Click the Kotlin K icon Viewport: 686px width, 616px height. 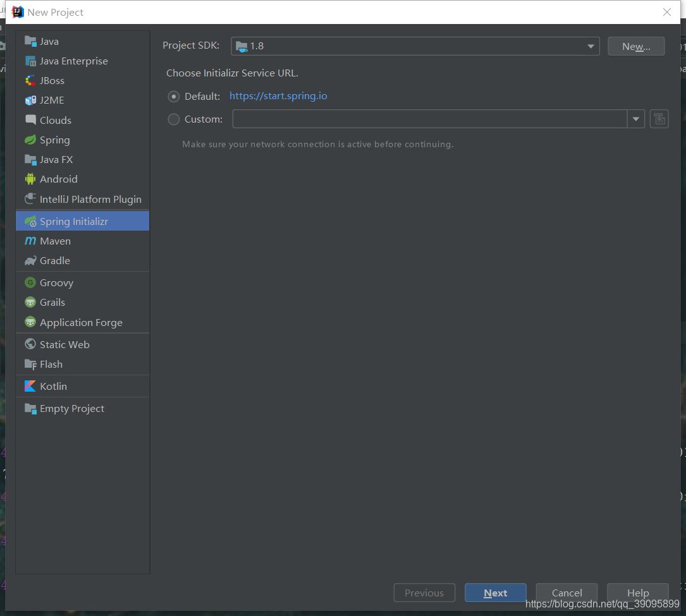(x=30, y=387)
